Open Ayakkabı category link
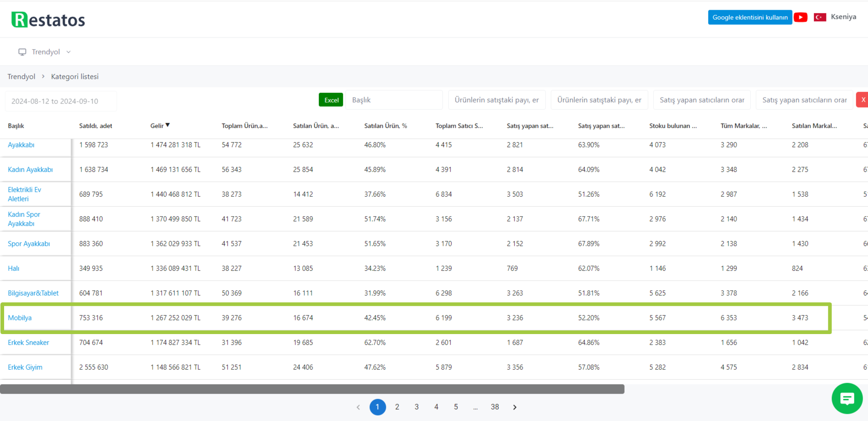Viewport: 868px width, 421px height. pyautogui.click(x=21, y=145)
